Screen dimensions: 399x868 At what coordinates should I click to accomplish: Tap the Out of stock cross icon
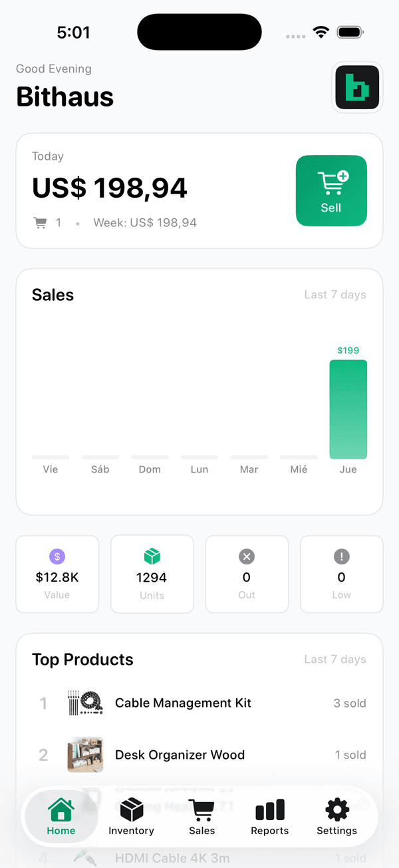pyautogui.click(x=247, y=556)
